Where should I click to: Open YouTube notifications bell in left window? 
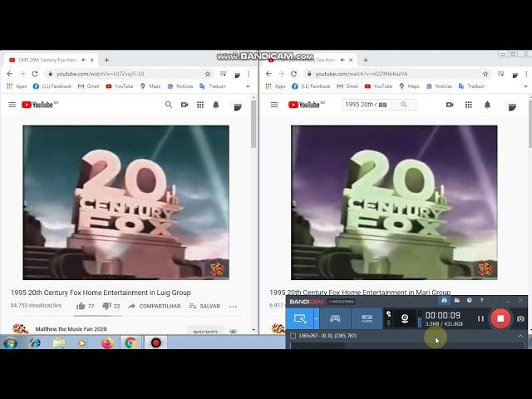tap(216, 105)
